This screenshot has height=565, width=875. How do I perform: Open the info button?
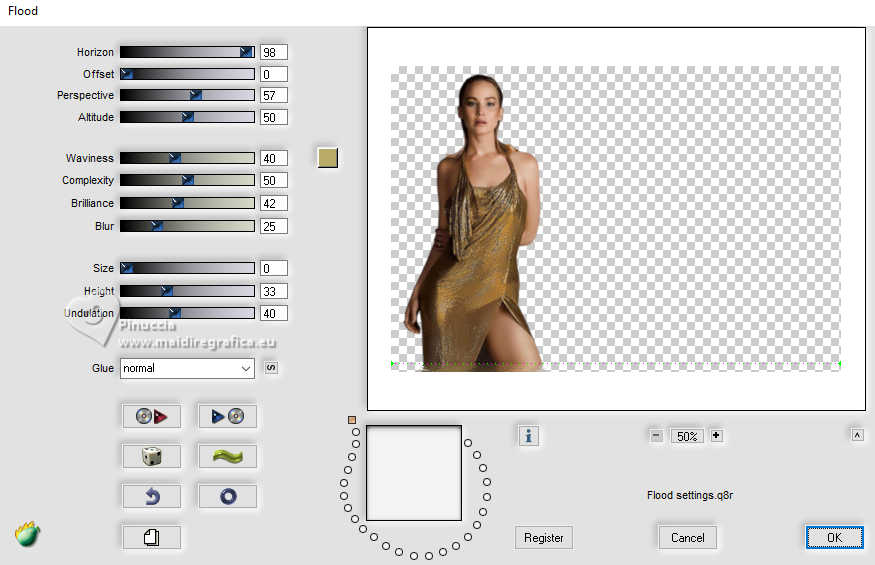[528, 435]
